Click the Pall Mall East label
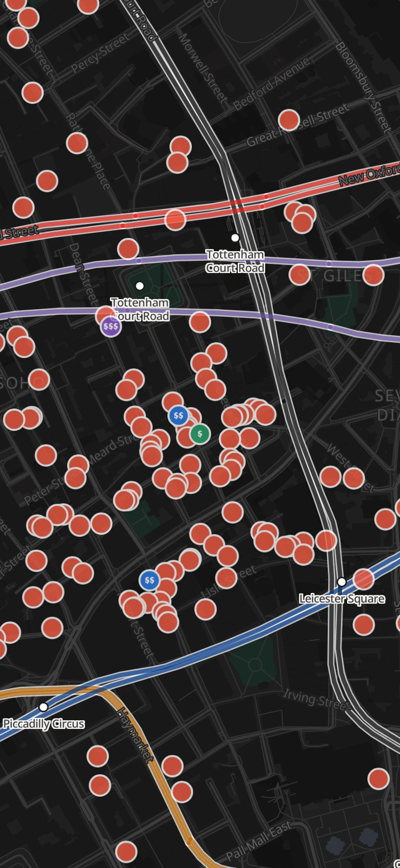This screenshot has width=400, height=868. click(x=259, y=840)
